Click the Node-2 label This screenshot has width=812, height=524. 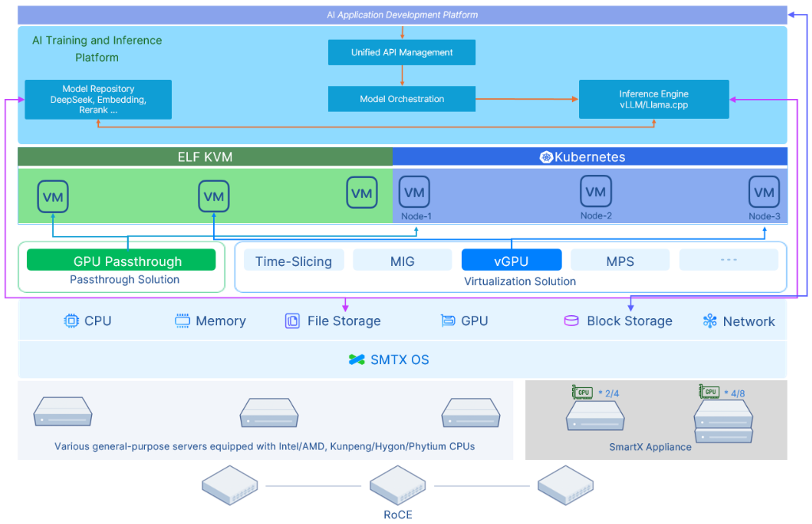click(x=596, y=216)
